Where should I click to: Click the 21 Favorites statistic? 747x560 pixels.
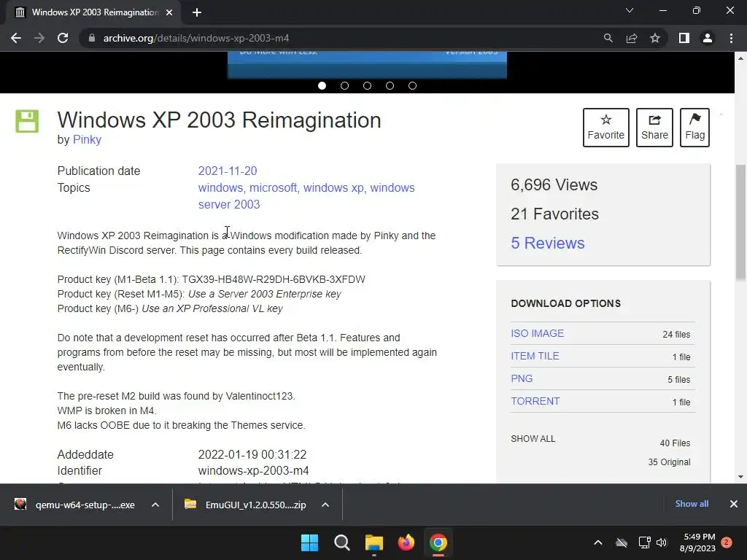554,214
